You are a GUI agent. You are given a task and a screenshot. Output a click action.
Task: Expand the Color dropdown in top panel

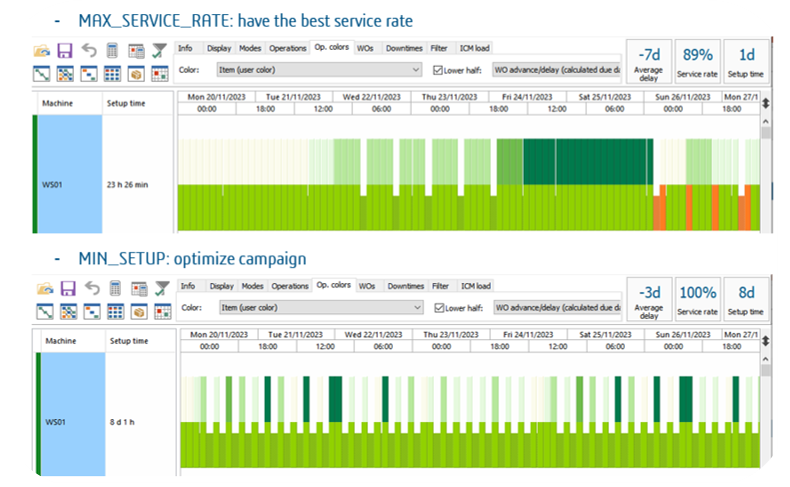(415, 70)
